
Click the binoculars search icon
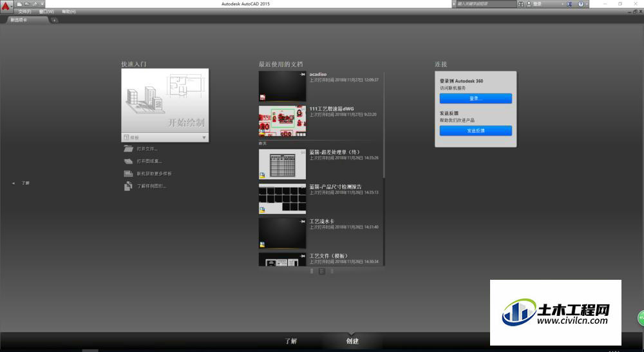[x=521, y=4]
